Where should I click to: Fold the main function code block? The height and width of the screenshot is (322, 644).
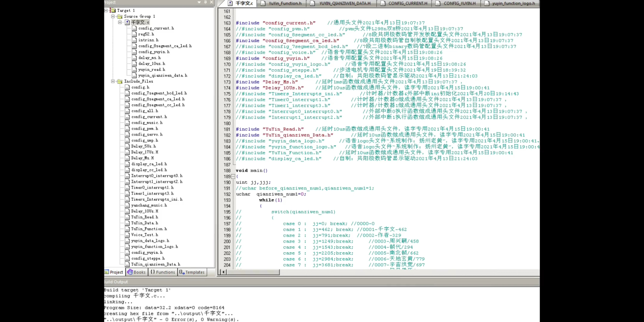(233, 177)
